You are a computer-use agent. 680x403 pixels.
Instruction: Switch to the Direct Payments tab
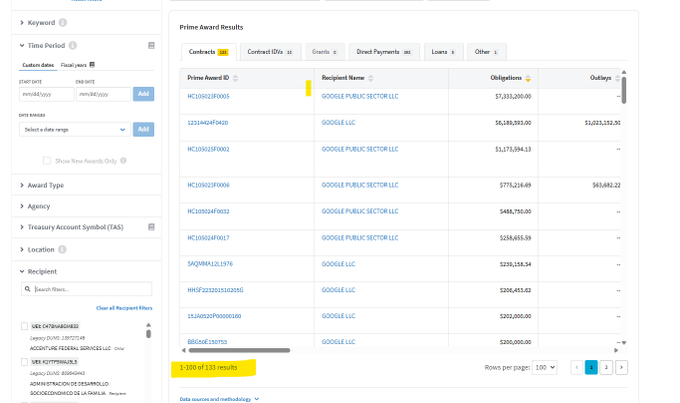[384, 51]
